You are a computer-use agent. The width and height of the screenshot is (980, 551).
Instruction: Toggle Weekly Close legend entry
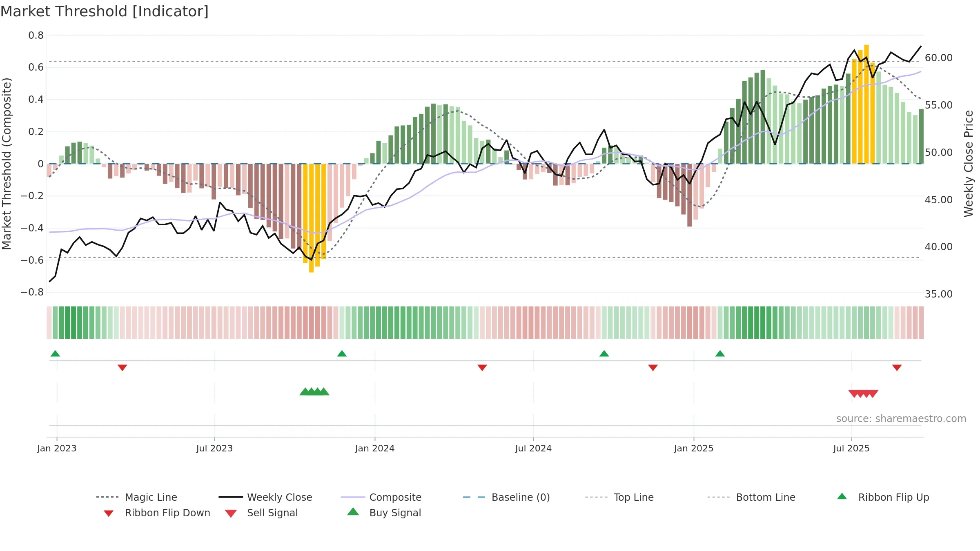pyautogui.click(x=265, y=497)
